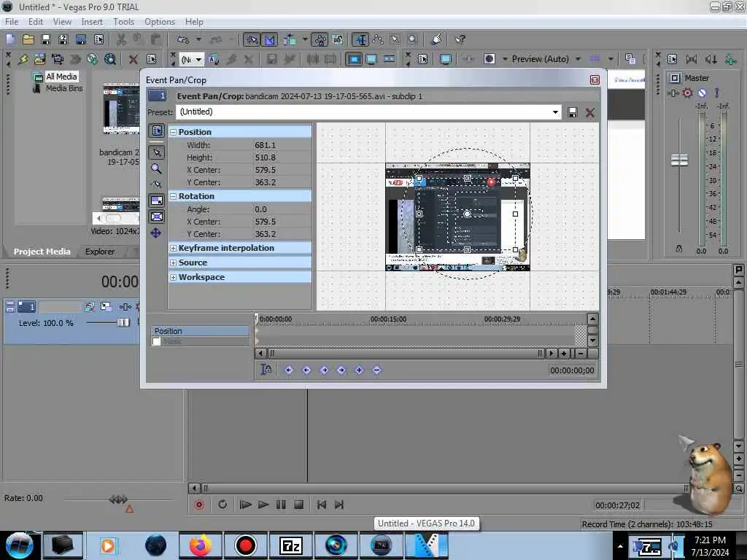Save the Pan/Crop preset with floppy icon
This screenshot has width=747, height=560.
click(x=573, y=112)
